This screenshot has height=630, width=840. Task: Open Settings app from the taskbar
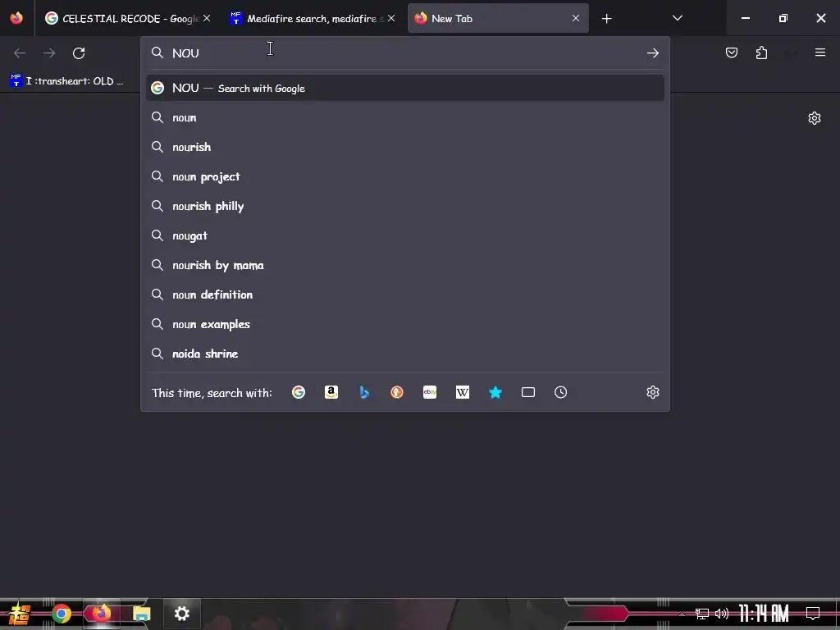[181, 614]
